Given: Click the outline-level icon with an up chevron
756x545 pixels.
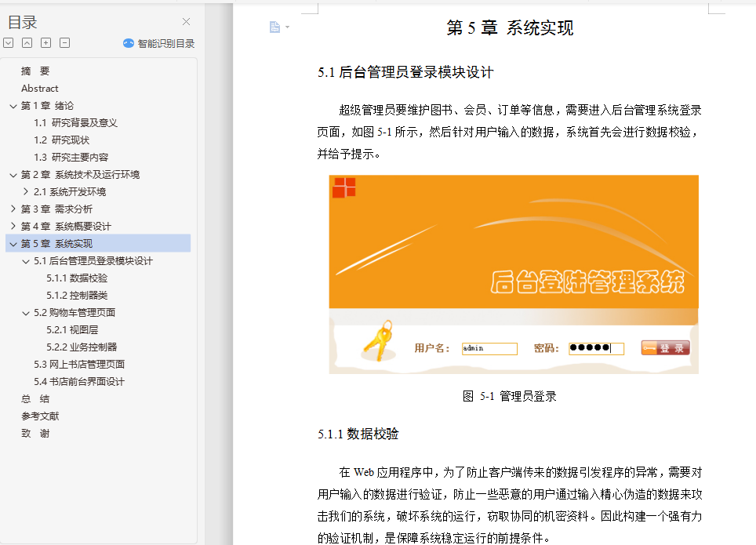Looking at the screenshot, I should pyautogui.click(x=27, y=43).
